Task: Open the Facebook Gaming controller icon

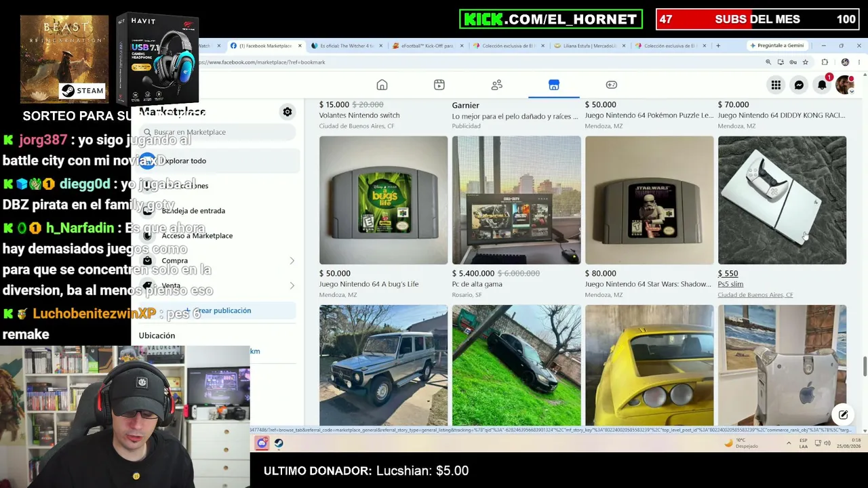Action: [612, 85]
